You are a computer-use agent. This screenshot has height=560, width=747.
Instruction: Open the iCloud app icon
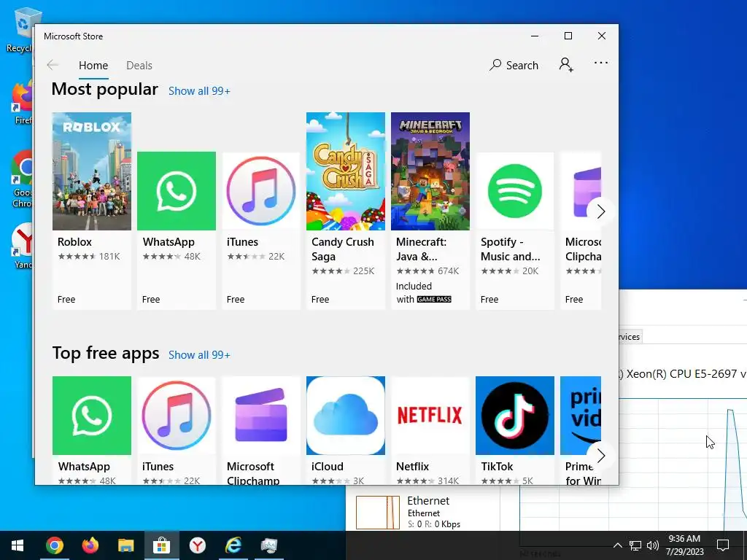[x=345, y=416]
